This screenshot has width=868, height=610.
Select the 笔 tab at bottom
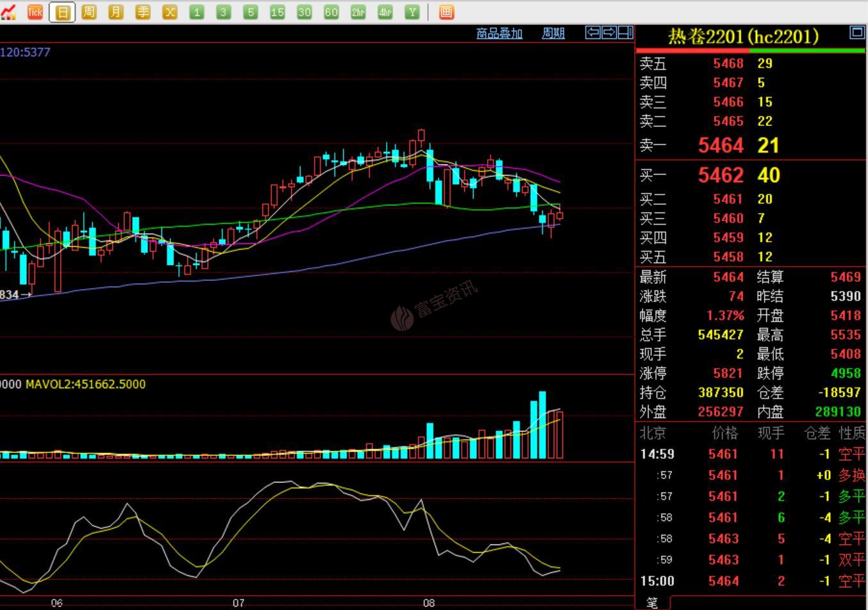pos(652,602)
